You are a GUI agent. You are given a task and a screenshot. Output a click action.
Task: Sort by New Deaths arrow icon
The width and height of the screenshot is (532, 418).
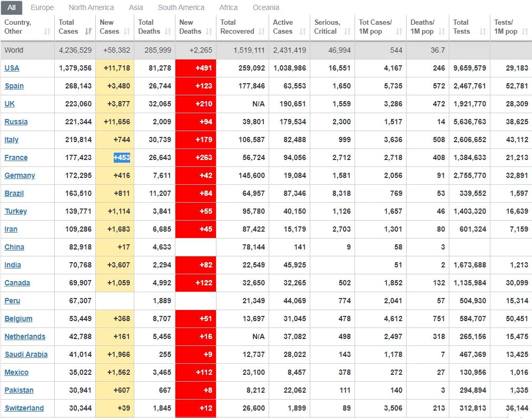pyautogui.click(x=209, y=32)
